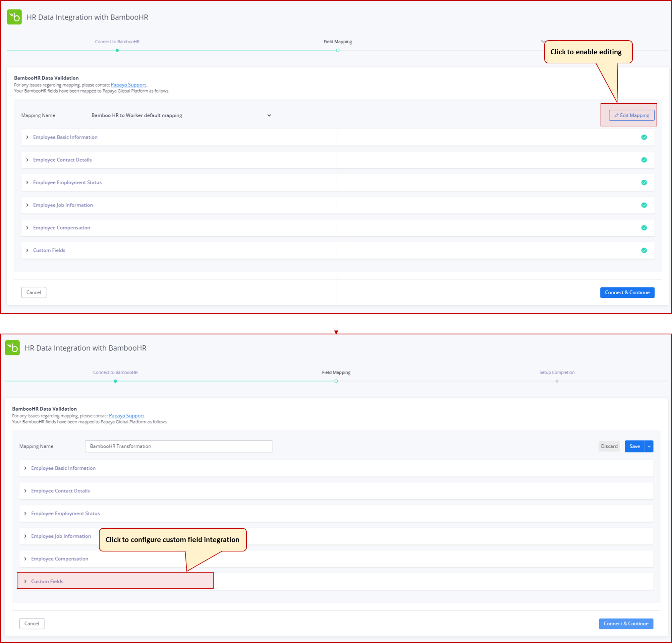Expand Employee Contact Details in bottom panel
Screen dimensions: 672x643
[25, 490]
